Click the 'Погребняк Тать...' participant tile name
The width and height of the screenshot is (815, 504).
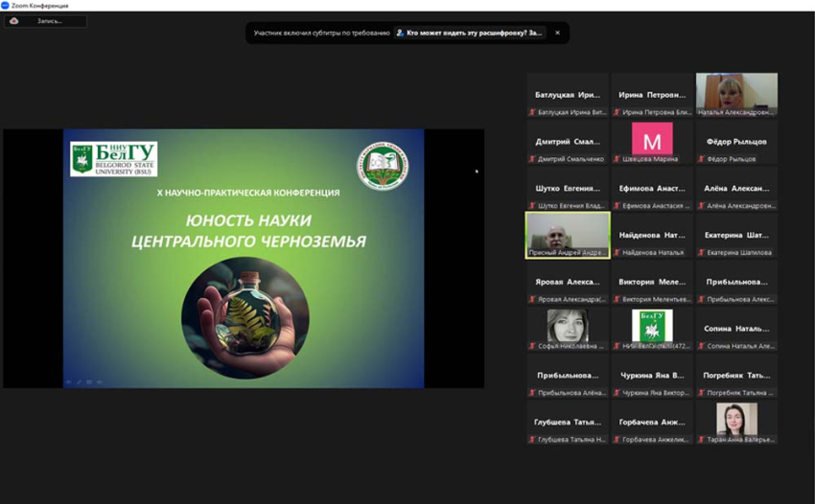(x=736, y=376)
